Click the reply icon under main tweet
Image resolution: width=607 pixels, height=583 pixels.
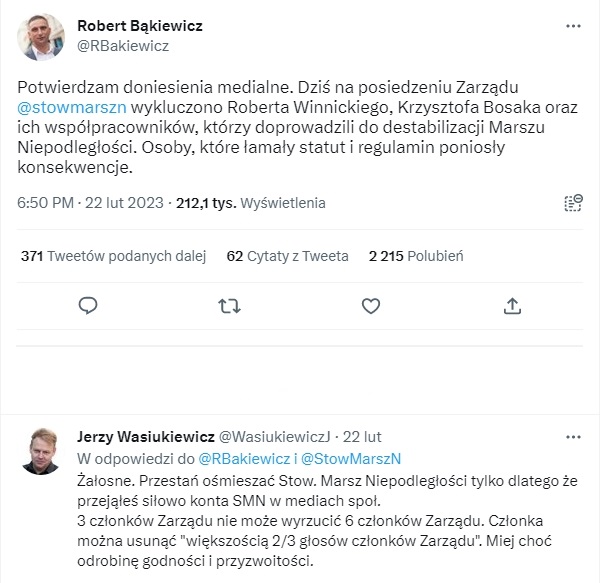(88, 304)
